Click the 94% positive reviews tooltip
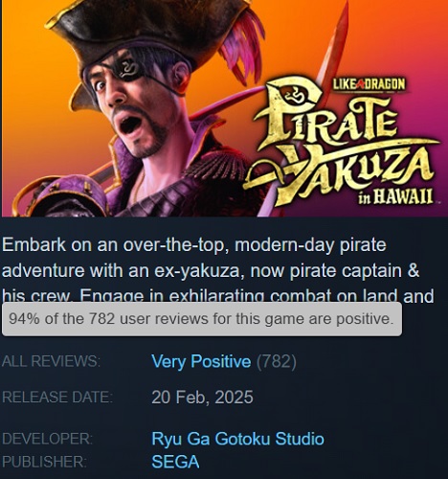 coord(202,319)
